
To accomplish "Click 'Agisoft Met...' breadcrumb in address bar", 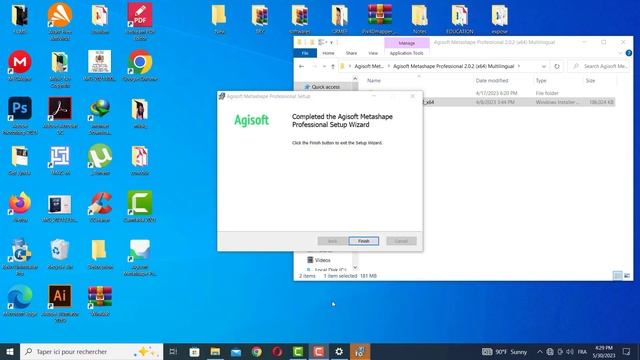I will (369, 66).
